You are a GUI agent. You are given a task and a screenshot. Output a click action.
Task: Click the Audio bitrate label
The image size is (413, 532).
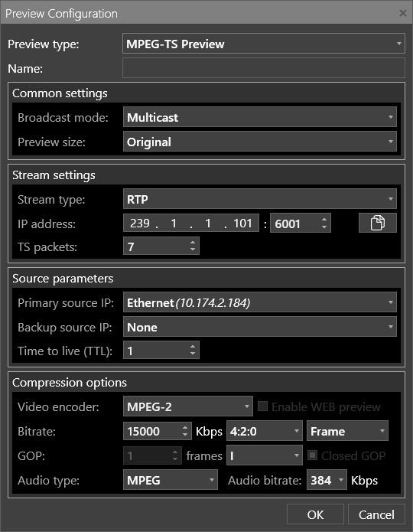(265, 480)
